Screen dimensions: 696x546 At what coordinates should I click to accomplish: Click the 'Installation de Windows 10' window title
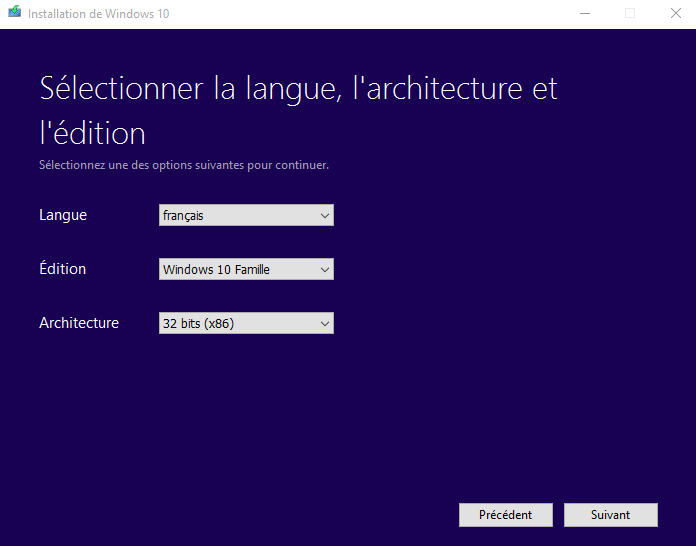99,14
